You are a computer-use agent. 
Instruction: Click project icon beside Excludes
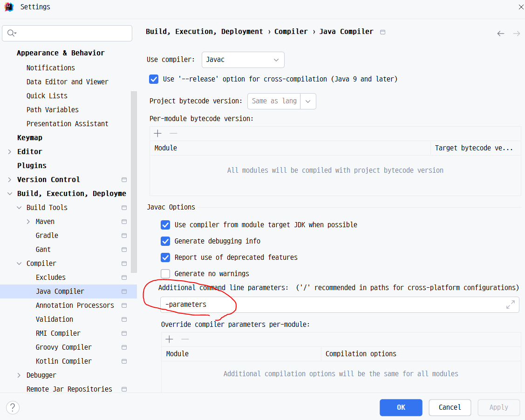(x=124, y=278)
